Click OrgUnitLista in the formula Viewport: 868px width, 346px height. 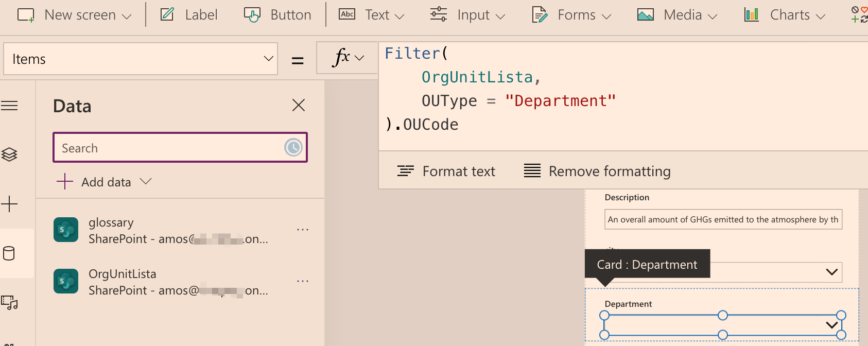[x=477, y=77]
